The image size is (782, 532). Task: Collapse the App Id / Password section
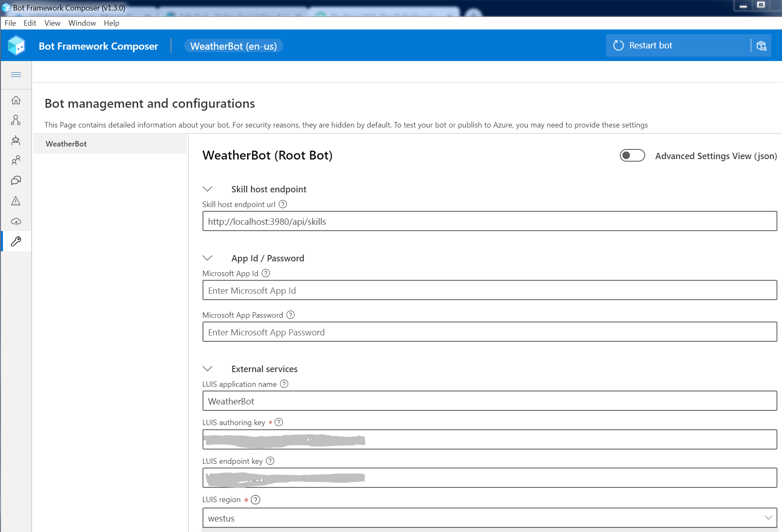coord(208,258)
